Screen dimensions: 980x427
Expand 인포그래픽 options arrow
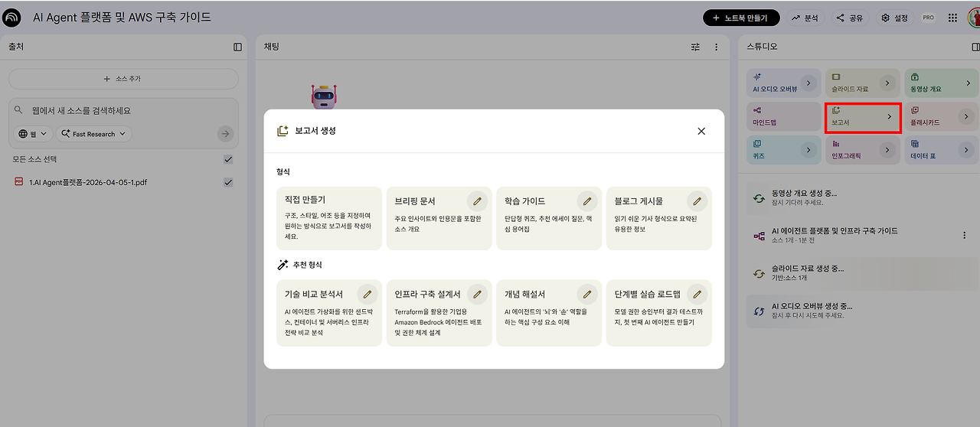887,150
